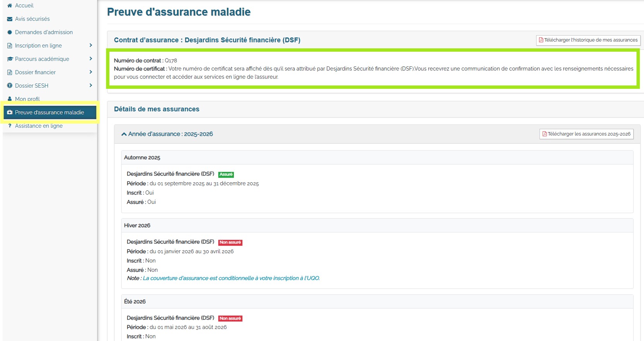Click the Numéro de certificat label
Image resolution: width=644 pixels, height=341 pixels.
[x=140, y=69]
